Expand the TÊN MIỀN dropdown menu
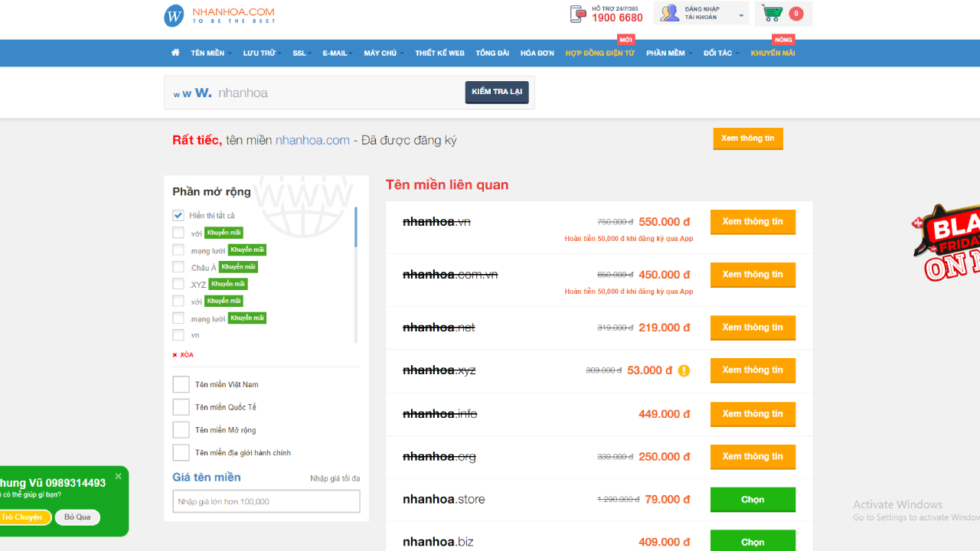980x551 pixels. click(210, 53)
